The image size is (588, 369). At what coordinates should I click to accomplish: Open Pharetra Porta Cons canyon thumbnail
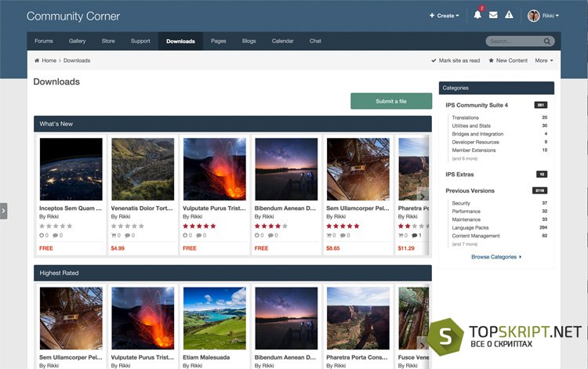click(x=358, y=318)
